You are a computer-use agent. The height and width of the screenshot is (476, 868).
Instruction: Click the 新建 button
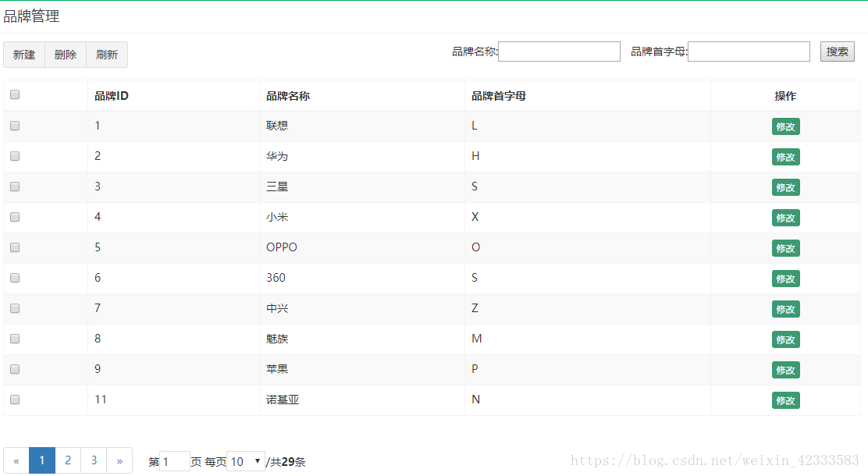point(23,55)
